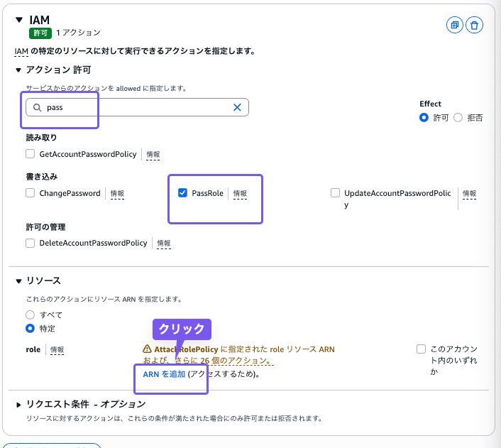
Task: Click the 書き込み category heading
Action: click(42, 177)
